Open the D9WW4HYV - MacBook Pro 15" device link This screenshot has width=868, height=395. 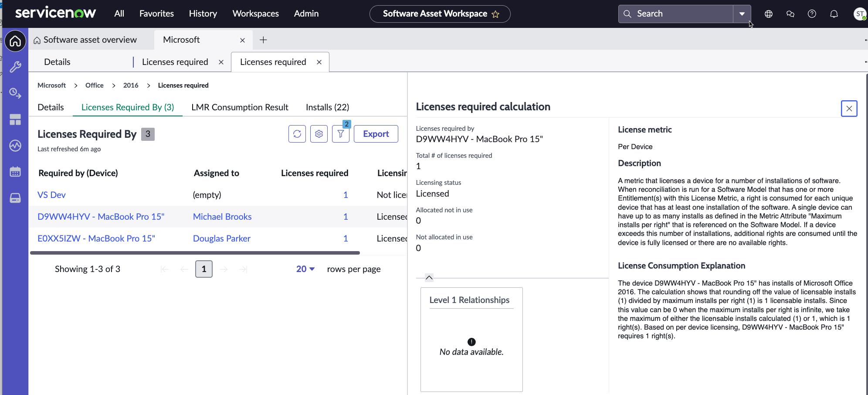(101, 217)
